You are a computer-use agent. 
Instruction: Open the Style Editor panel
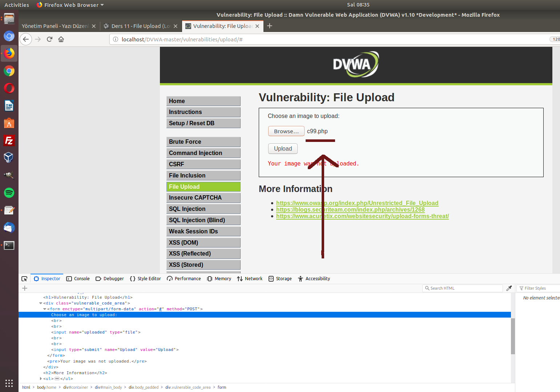(145, 279)
